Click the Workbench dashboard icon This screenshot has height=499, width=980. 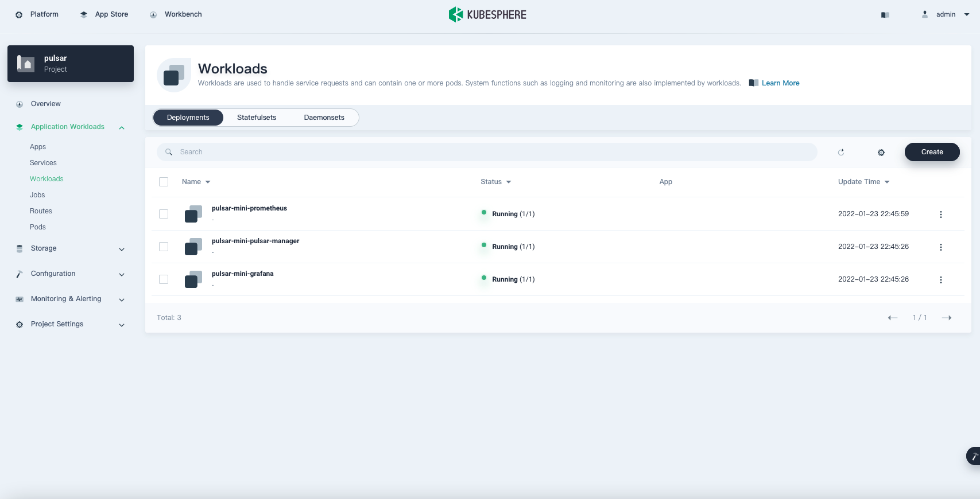[153, 15]
